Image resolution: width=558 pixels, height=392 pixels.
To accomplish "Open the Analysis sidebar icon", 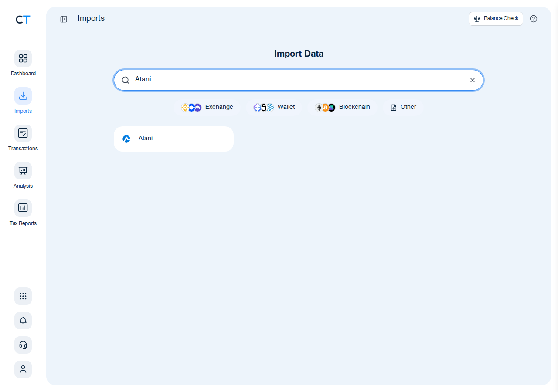I will [x=23, y=171].
